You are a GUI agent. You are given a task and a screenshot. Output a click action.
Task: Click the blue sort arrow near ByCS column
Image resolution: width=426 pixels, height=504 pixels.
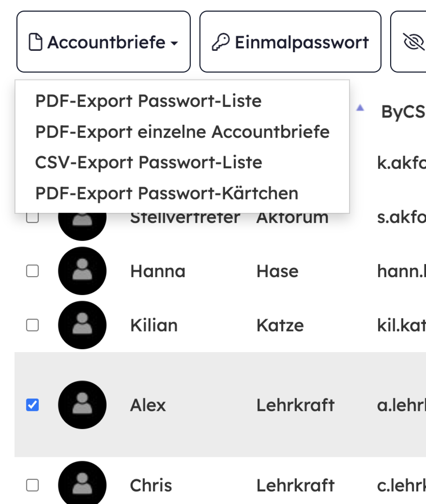(x=360, y=108)
